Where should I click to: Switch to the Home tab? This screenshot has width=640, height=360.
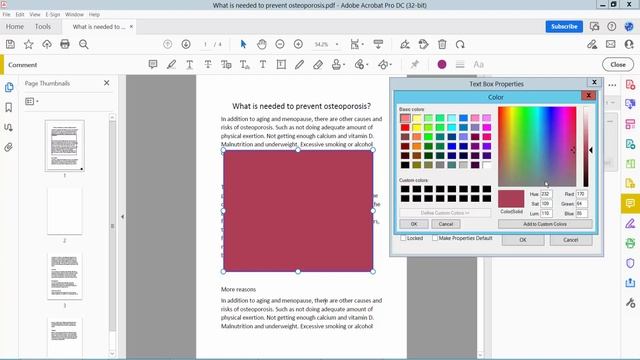15,27
